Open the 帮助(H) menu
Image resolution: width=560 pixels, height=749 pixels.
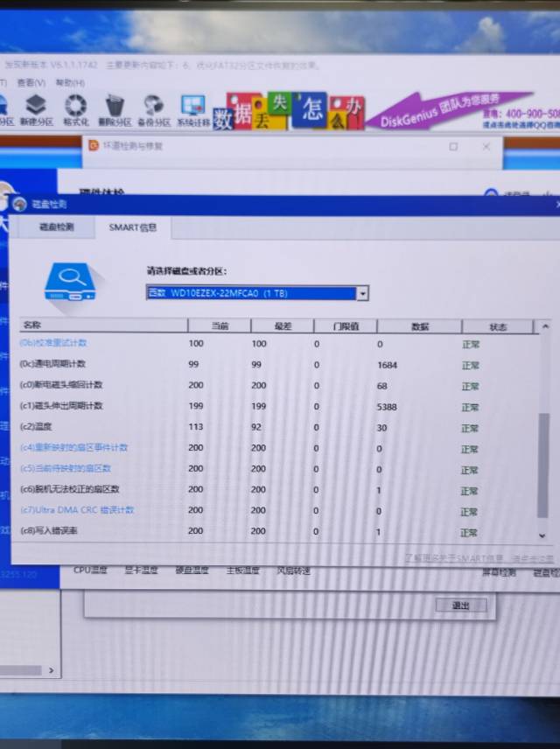(70, 83)
